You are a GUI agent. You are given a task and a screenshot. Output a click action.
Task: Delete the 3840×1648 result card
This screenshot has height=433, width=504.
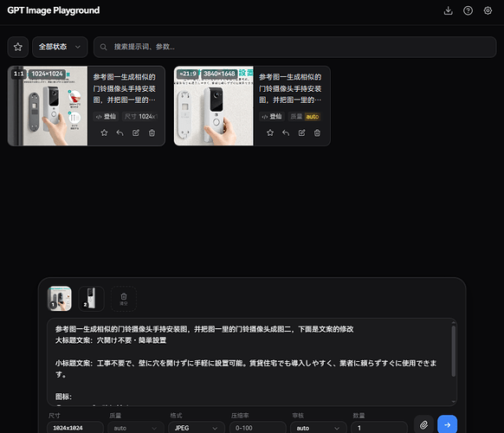tap(317, 132)
